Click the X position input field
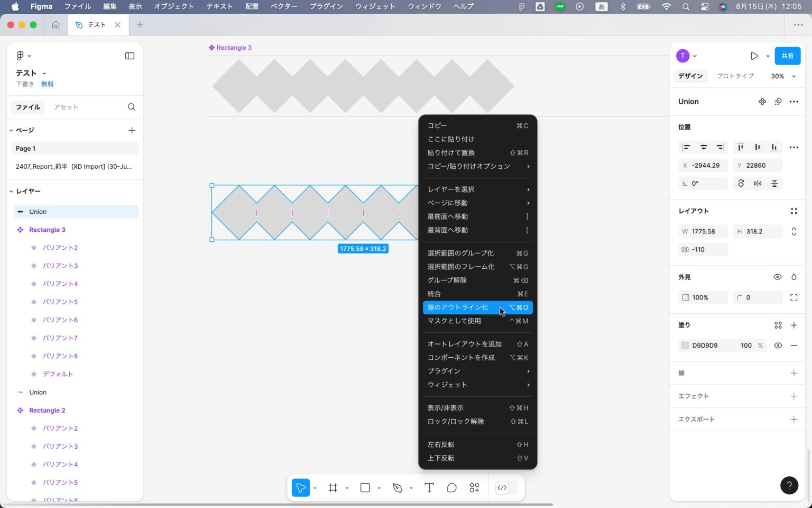Viewport: 812px width, 508px height. 706,165
